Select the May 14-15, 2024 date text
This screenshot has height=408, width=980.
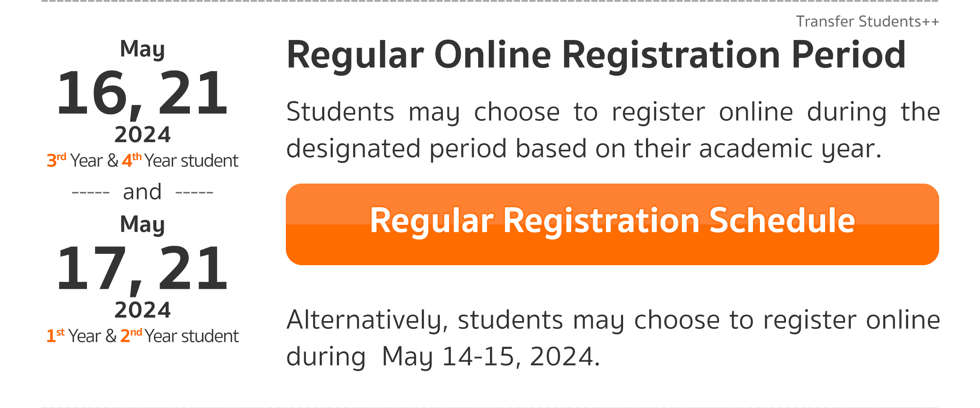pyautogui.click(x=490, y=357)
